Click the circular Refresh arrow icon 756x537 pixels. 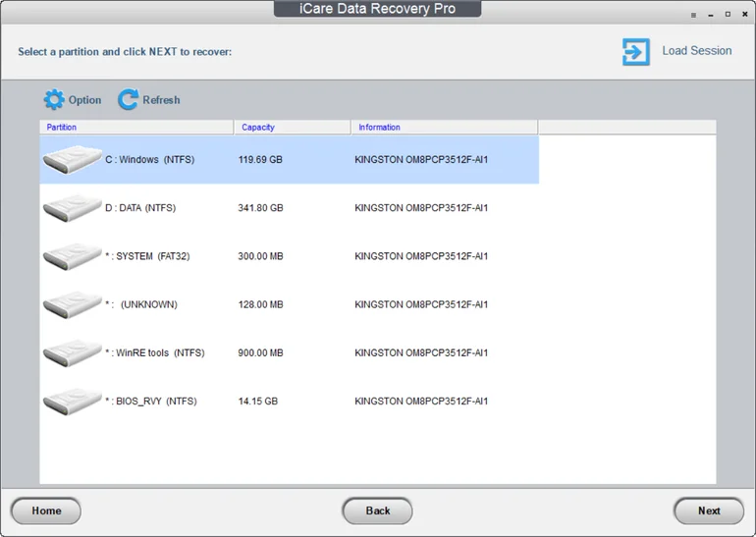[129, 100]
